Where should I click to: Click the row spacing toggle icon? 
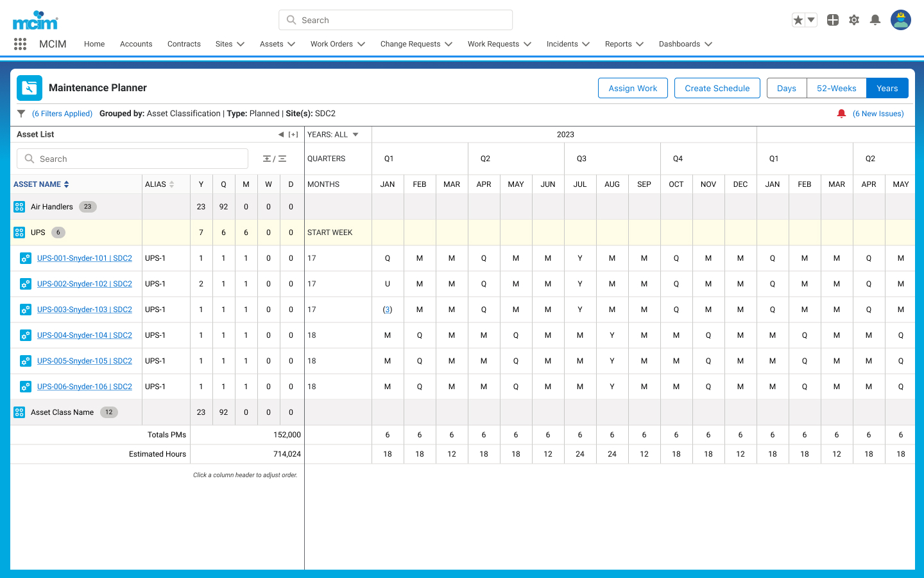[275, 159]
